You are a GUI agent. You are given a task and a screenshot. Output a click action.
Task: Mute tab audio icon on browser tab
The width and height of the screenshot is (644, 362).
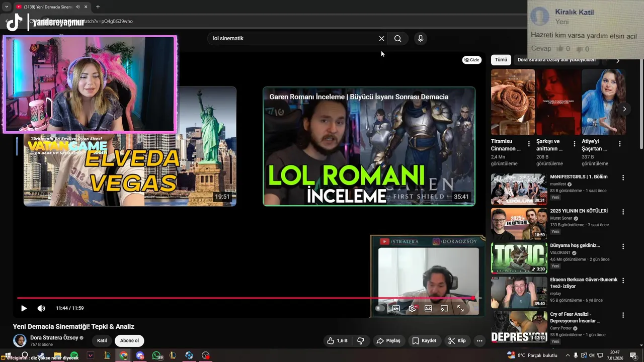coord(77,7)
